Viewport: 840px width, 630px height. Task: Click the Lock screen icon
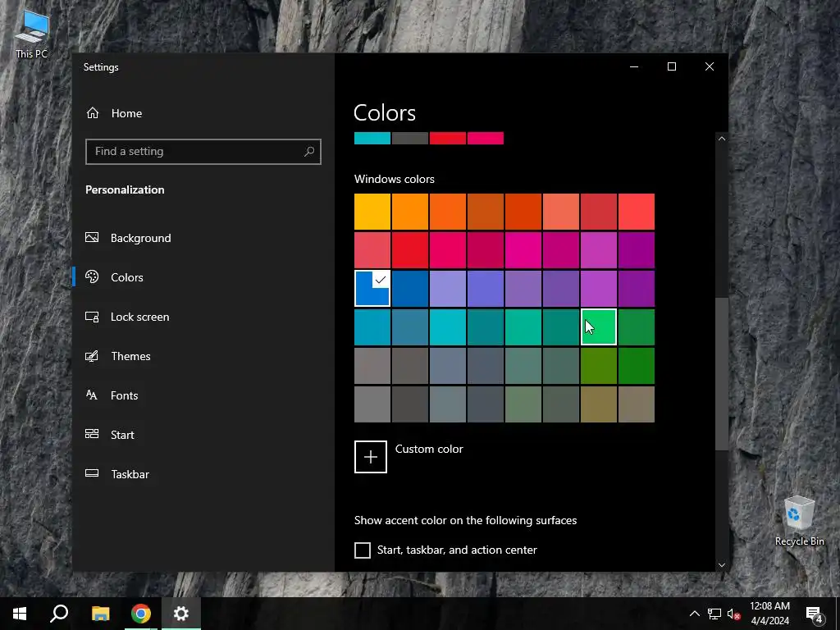(x=92, y=317)
